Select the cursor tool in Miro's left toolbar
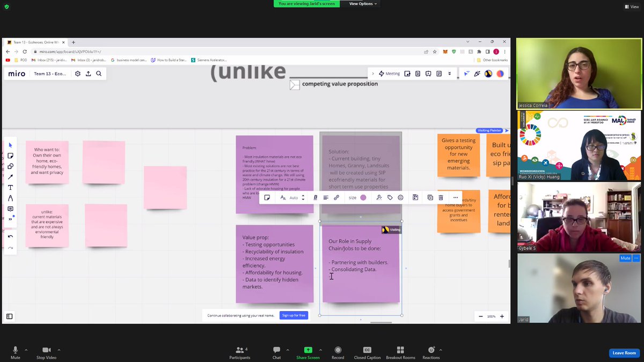 [x=10, y=145]
